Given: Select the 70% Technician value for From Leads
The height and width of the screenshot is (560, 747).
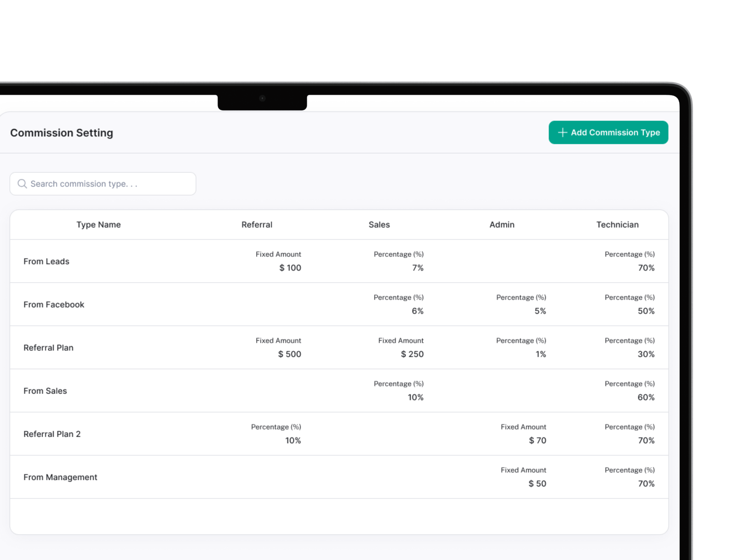Looking at the screenshot, I should [x=647, y=268].
